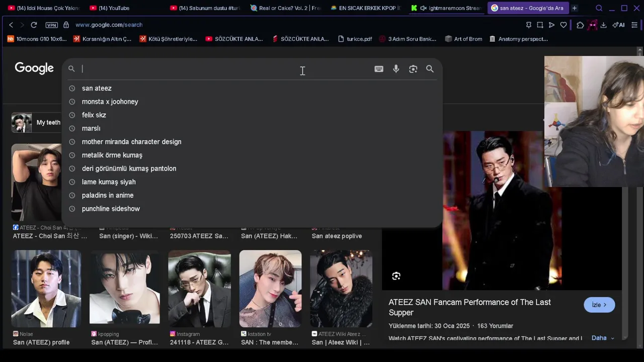This screenshot has height=362, width=644.
Task: Select the 'paladins in anime' suggestion
Action: click(252, 195)
